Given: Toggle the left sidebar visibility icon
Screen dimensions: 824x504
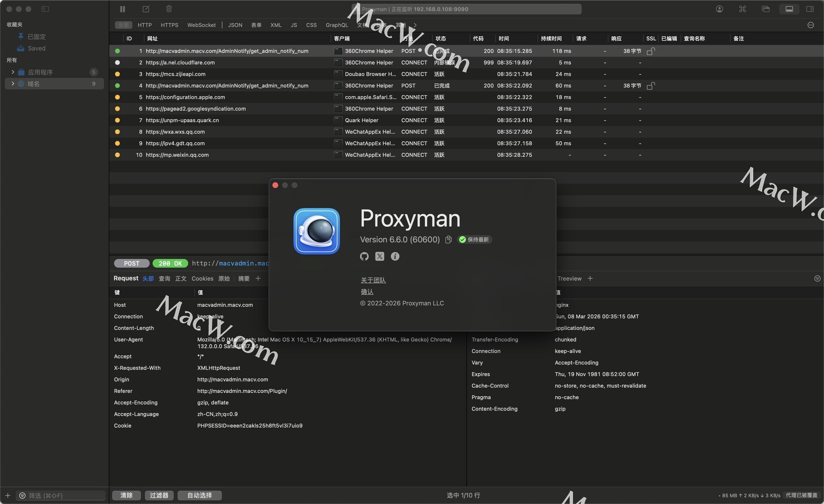Looking at the screenshot, I should click(x=45, y=9).
